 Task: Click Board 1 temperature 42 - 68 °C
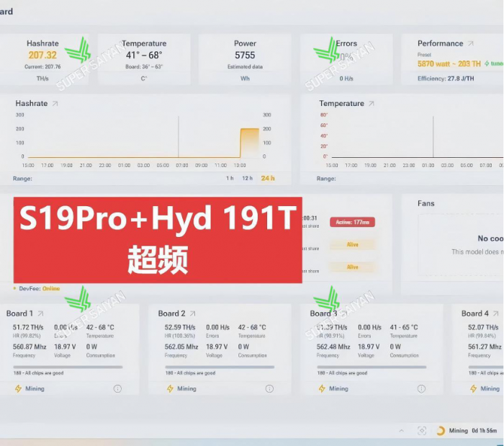pyautogui.click(x=100, y=327)
